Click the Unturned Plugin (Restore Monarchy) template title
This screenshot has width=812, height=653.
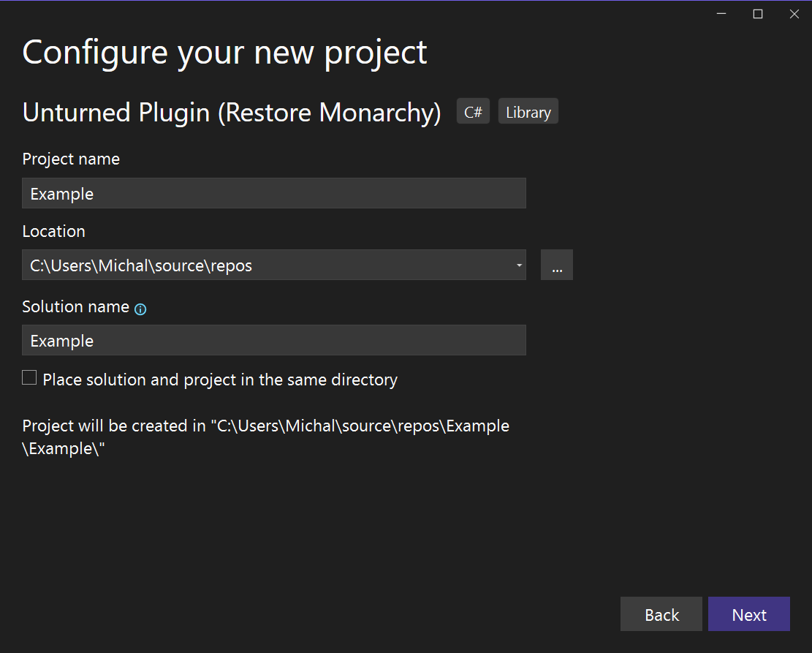pyautogui.click(x=232, y=113)
